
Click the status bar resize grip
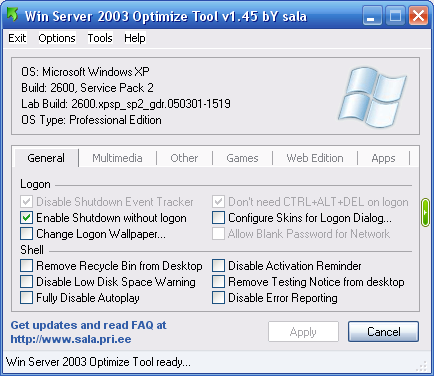(x=422, y=366)
